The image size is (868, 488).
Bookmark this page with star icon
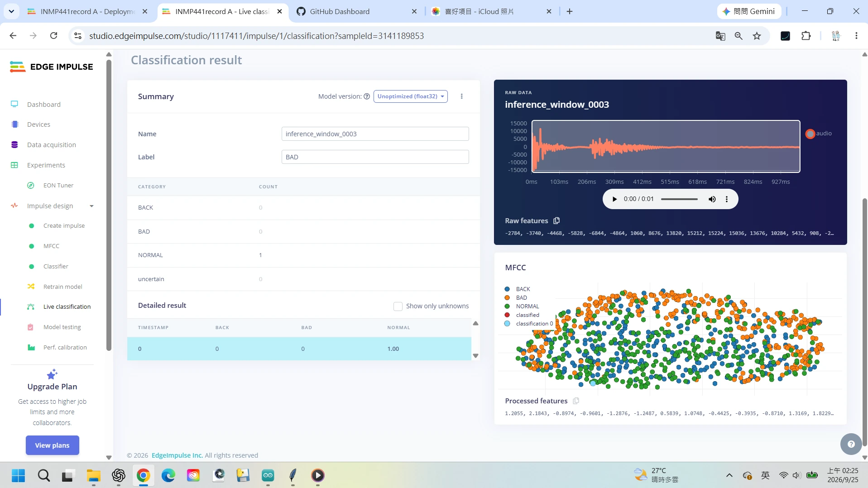click(757, 36)
